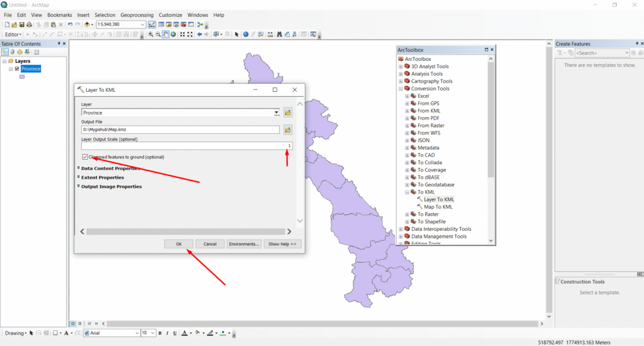644x346 pixels.
Task: Switch to List By Visibility icon
Action: (x=19, y=52)
